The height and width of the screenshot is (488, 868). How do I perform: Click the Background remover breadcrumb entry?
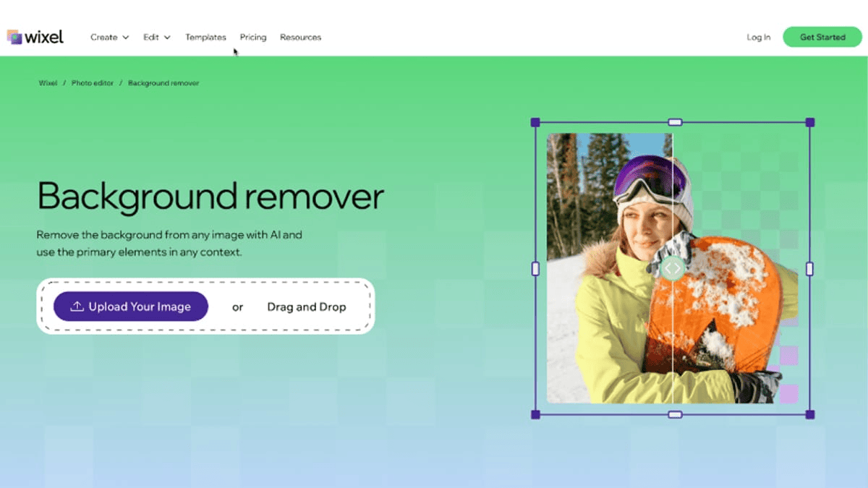point(162,82)
